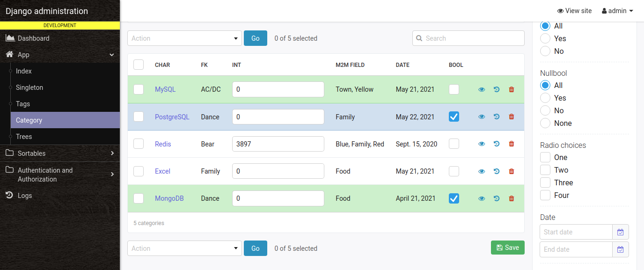Open history for the PostgreSQL row
The width and height of the screenshot is (644, 270).
click(497, 117)
